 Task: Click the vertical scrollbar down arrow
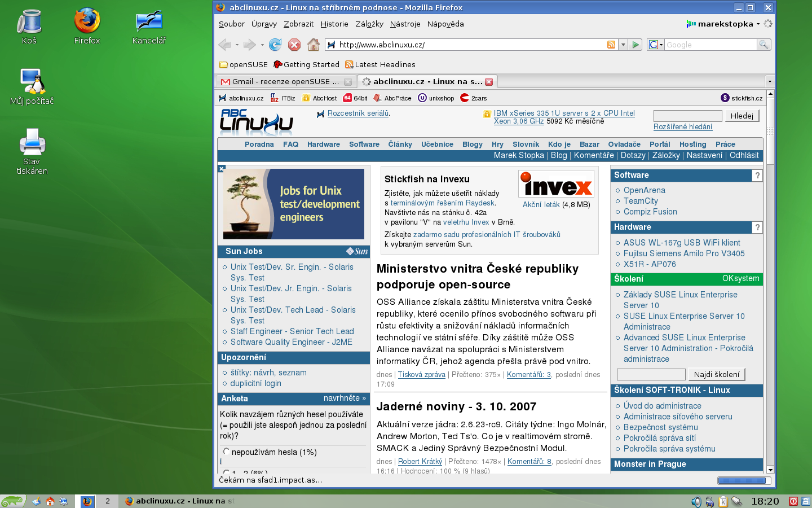pyautogui.click(x=770, y=469)
